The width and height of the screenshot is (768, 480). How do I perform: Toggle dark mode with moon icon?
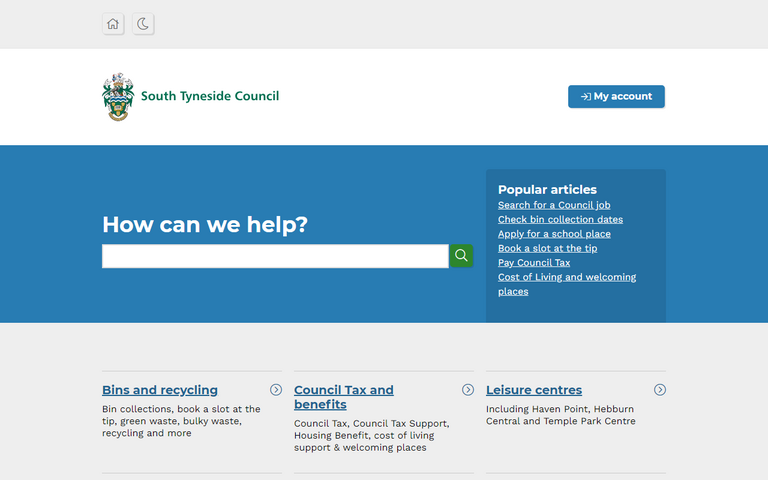(143, 24)
